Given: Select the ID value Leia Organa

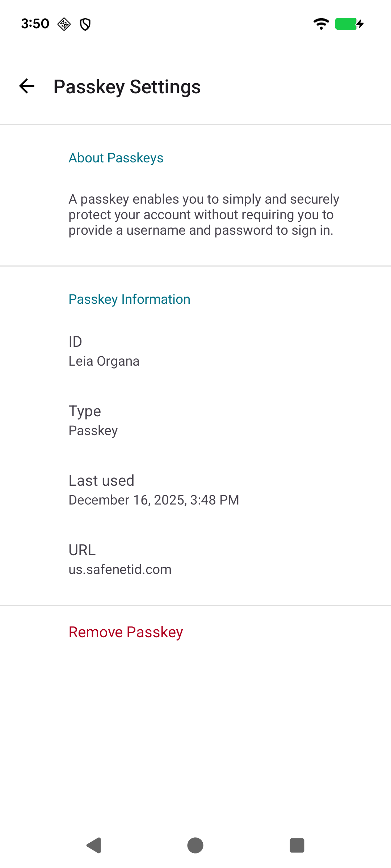Looking at the screenshot, I should [104, 361].
